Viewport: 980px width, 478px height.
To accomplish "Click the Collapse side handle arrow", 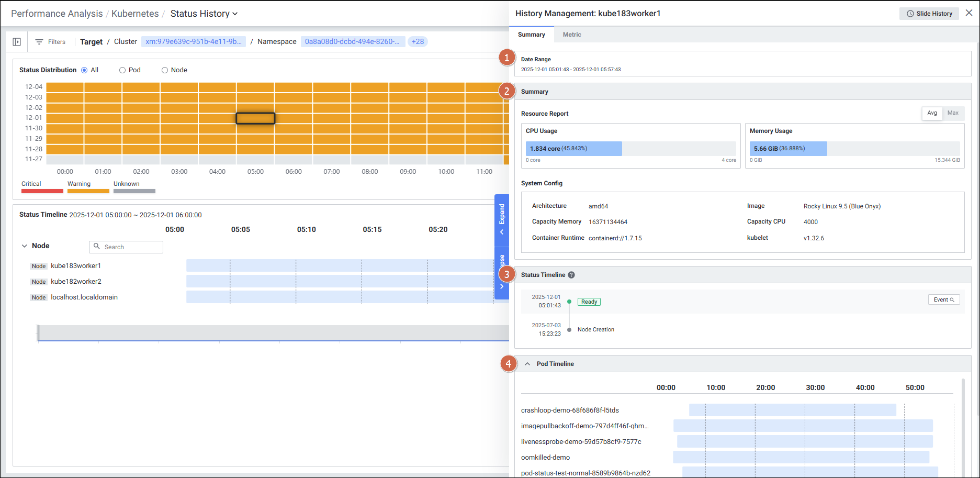I will [502, 286].
